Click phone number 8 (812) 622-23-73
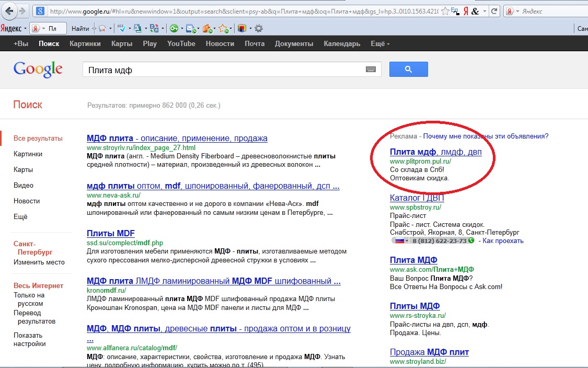Viewport: 588px width, 368px height. pos(440,241)
